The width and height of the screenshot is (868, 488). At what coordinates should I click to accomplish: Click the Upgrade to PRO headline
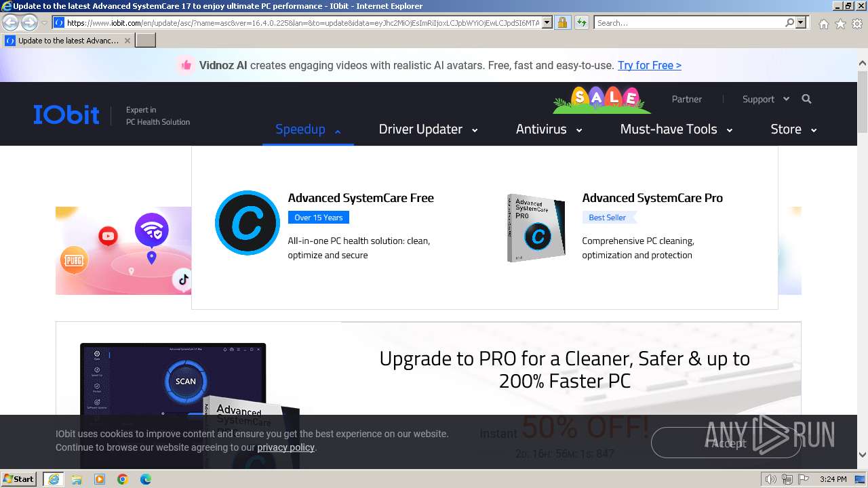[x=565, y=369]
